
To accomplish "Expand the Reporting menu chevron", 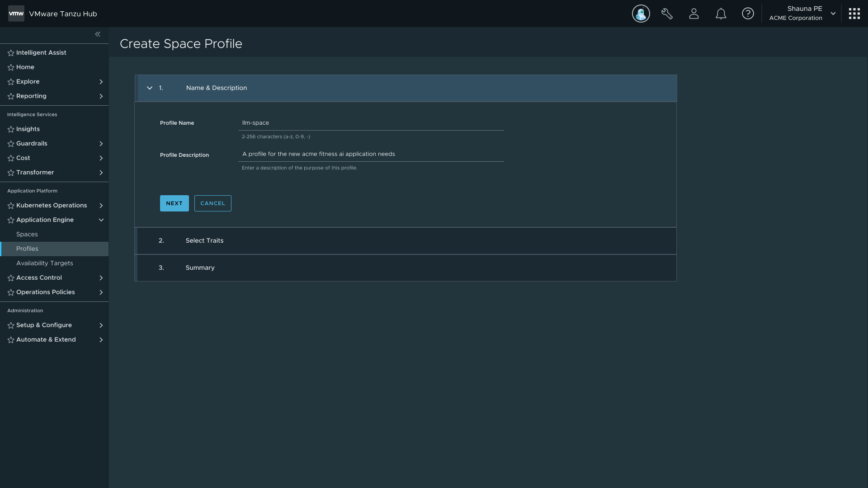I will coord(101,96).
